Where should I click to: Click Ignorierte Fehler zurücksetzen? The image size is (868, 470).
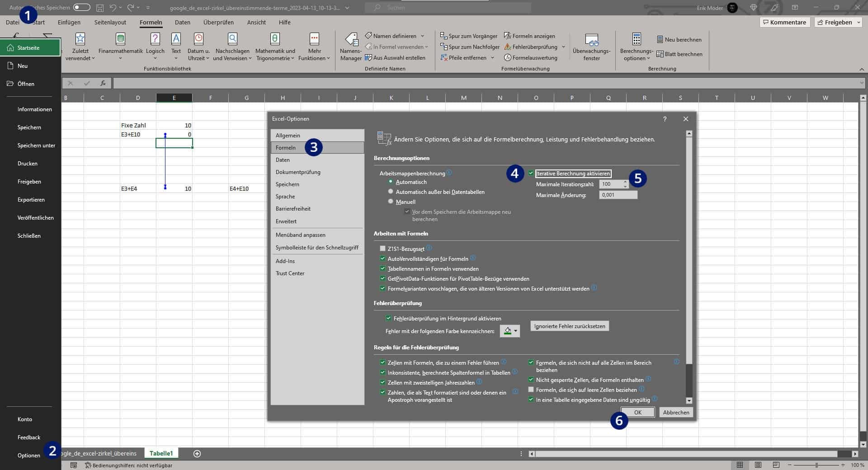(x=570, y=326)
